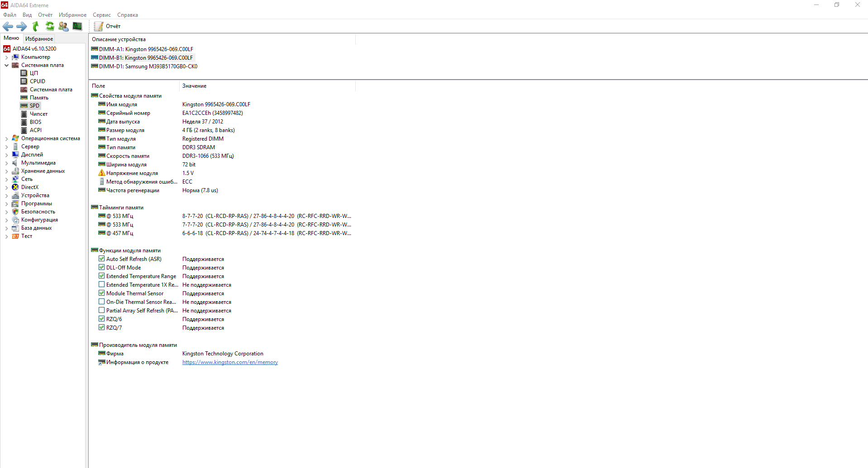
Task: Expand the DirectX tree node
Action: [x=6, y=188]
